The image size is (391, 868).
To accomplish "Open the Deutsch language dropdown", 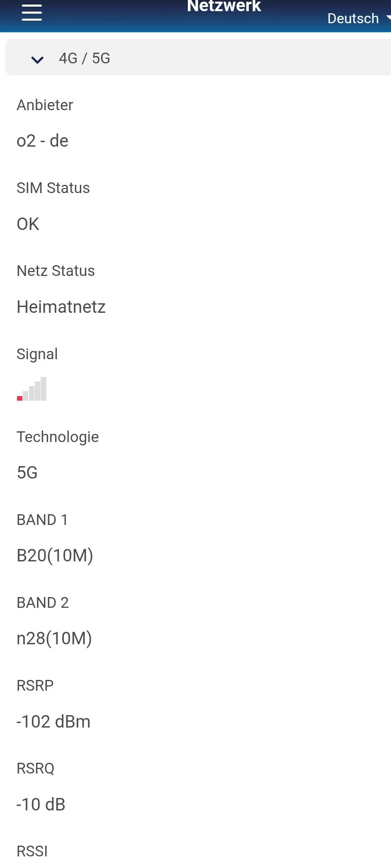I will click(357, 18).
